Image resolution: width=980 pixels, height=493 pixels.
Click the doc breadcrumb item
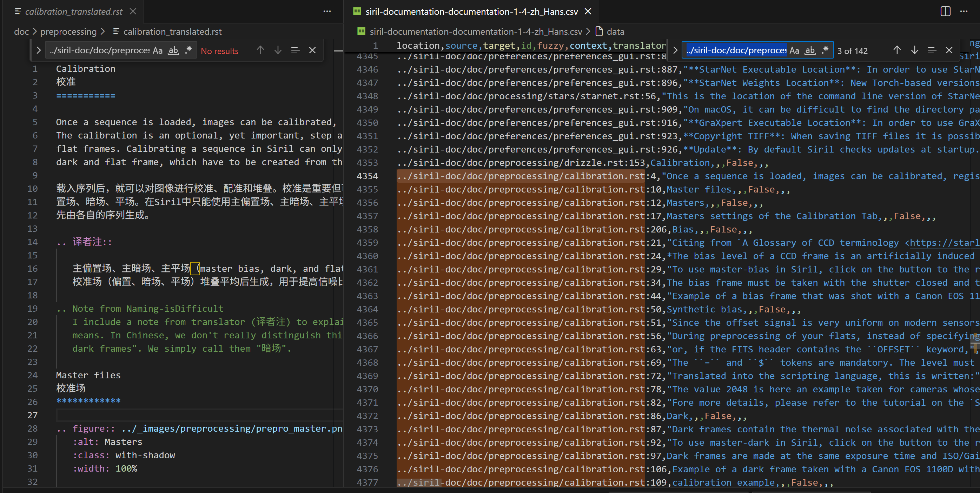[x=21, y=32]
